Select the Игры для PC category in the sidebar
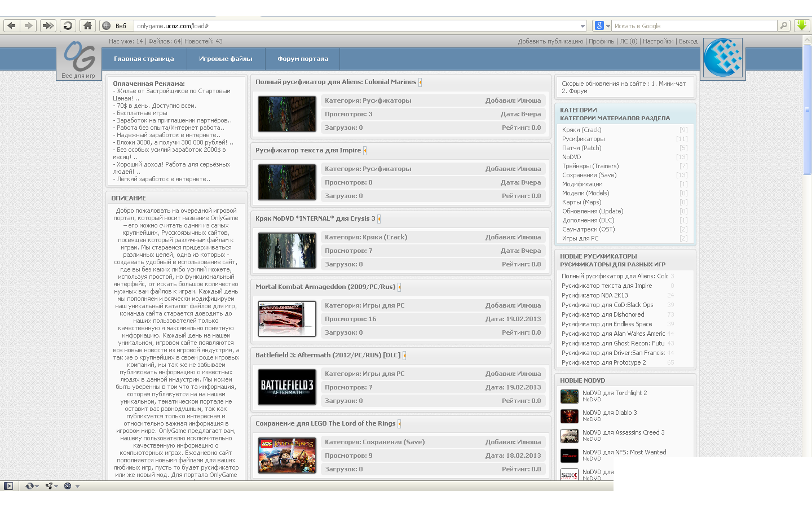 point(580,238)
